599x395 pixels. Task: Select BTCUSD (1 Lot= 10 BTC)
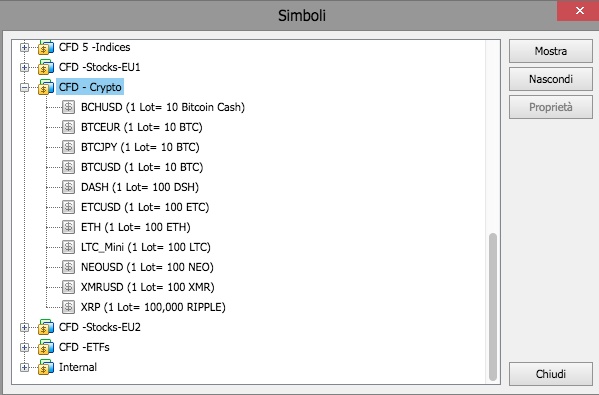point(142,167)
